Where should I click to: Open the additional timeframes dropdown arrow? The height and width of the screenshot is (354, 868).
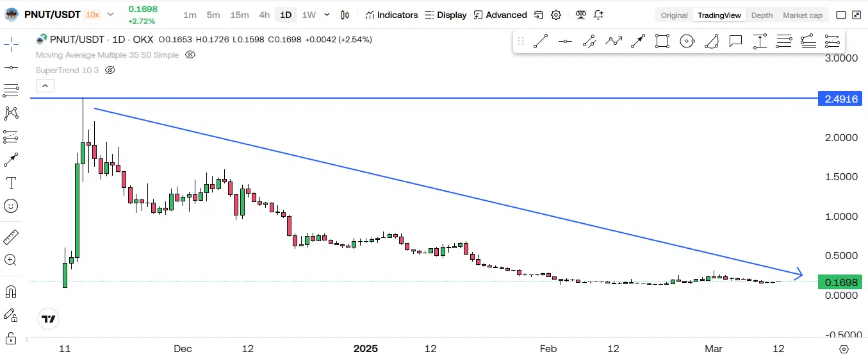tap(327, 15)
